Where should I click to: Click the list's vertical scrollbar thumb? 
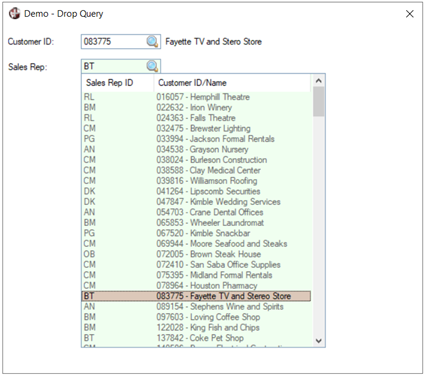click(319, 102)
